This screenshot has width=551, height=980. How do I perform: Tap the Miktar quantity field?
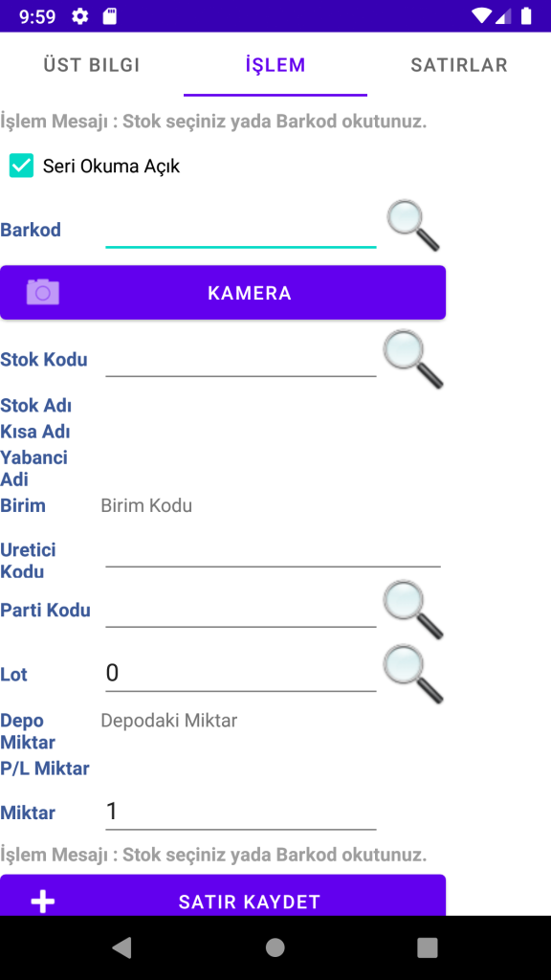pos(240,813)
